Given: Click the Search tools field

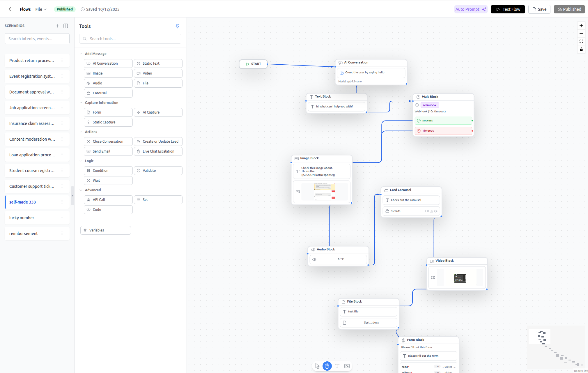Looking at the screenshot, I should (x=130, y=38).
